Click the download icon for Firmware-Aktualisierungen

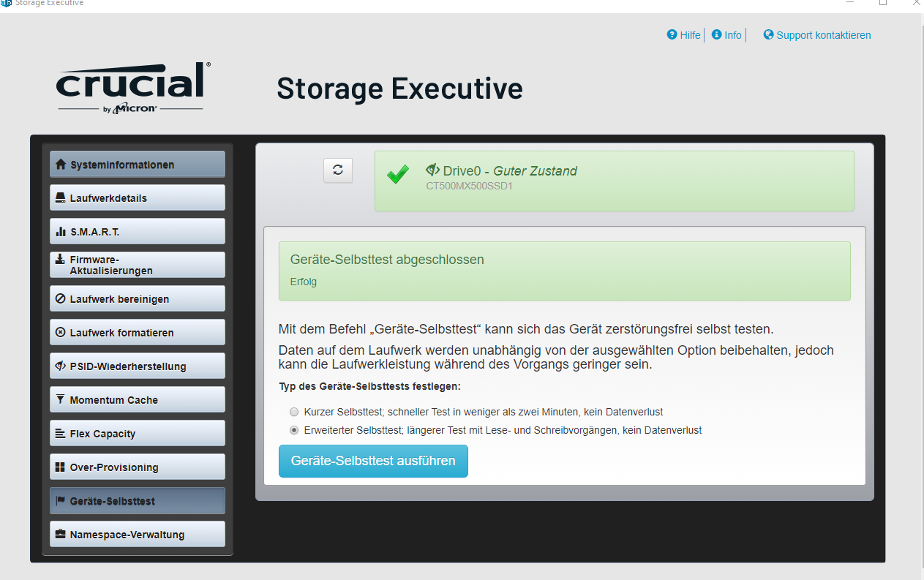pos(61,260)
